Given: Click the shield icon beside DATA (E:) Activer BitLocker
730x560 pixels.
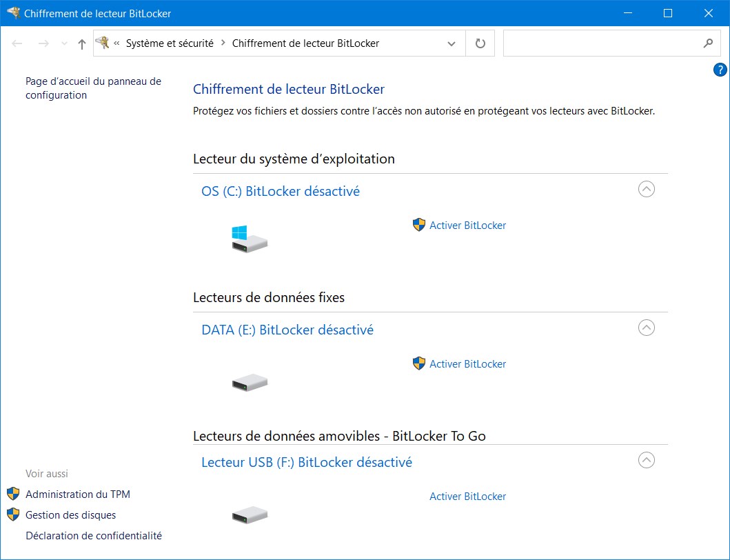Looking at the screenshot, I should tap(419, 363).
